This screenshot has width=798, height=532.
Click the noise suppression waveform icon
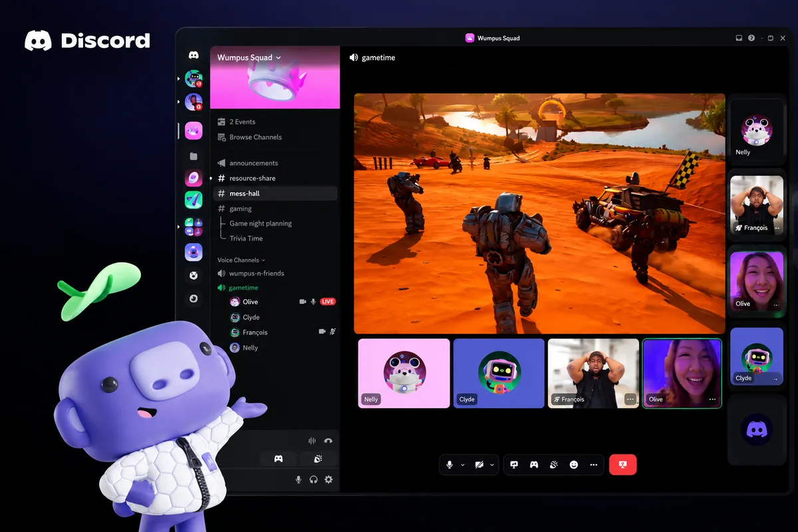312,440
